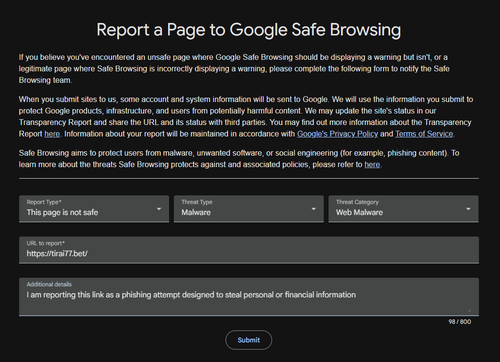This screenshot has height=362, width=500.
Task: Click the '98 / 800' character counter
Action: (460, 322)
